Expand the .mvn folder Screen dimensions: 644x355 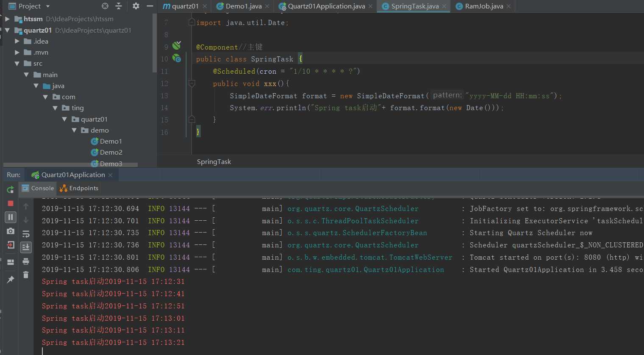click(17, 53)
